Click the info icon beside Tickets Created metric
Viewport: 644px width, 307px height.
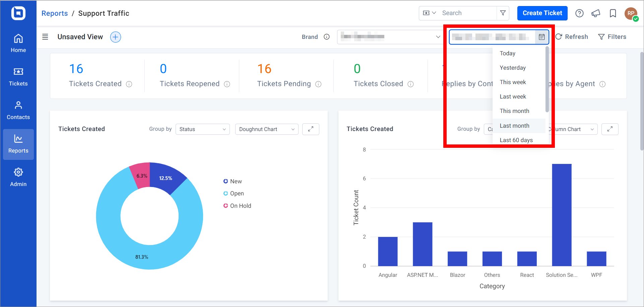(129, 84)
